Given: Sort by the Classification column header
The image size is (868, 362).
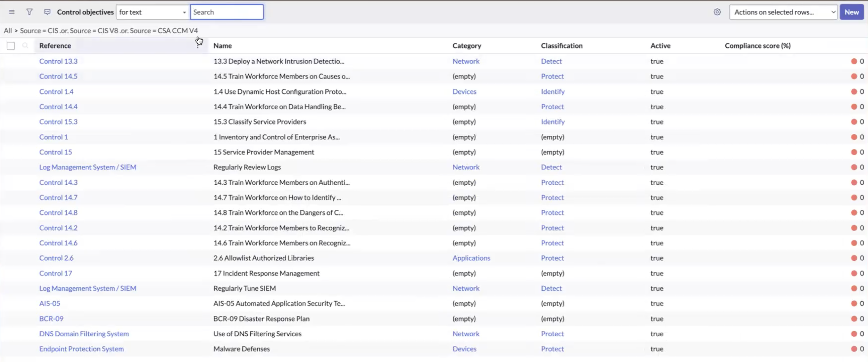Looking at the screenshot, I should coord(561,46).
